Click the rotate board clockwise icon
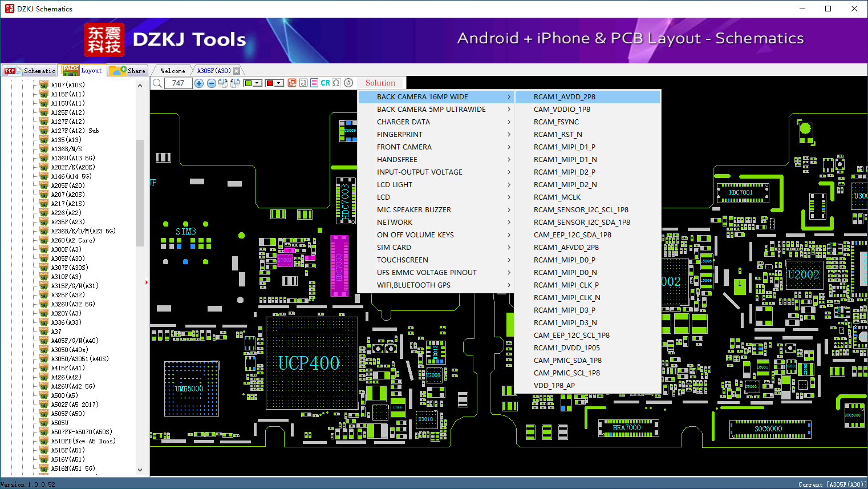The image size is (868, 489). (x=223, y=83)
